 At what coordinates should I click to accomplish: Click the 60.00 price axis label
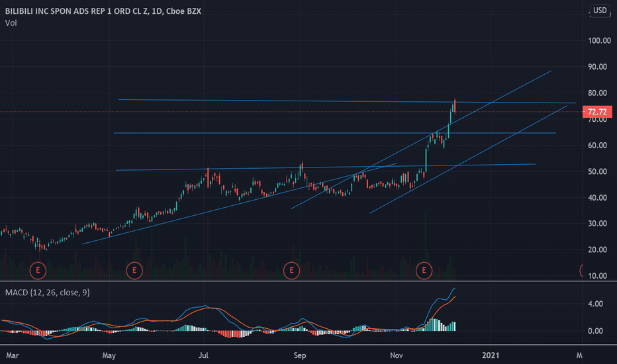597,146
